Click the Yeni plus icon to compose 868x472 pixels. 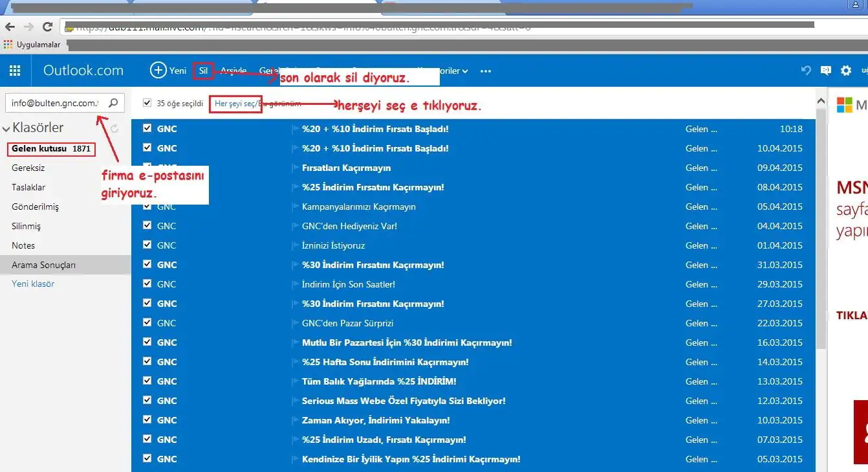click(x=157, y=71)
